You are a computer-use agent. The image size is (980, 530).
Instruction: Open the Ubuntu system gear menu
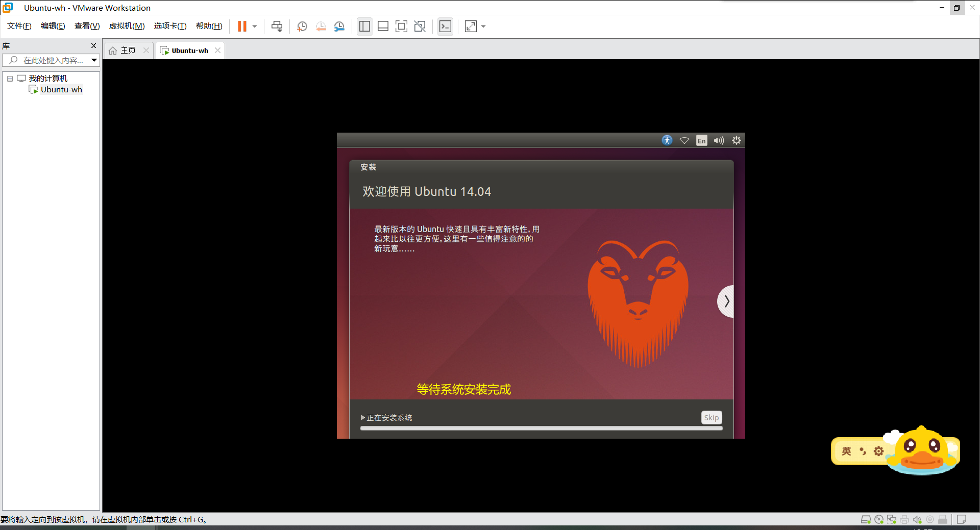coord(737,140)
